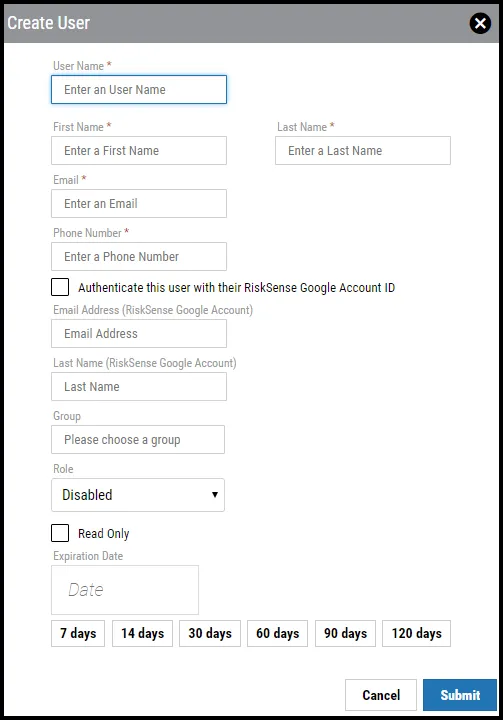Screen dimensions: 503x720
Task: Click the Expiration Date field
Action: tap(125, 590)
